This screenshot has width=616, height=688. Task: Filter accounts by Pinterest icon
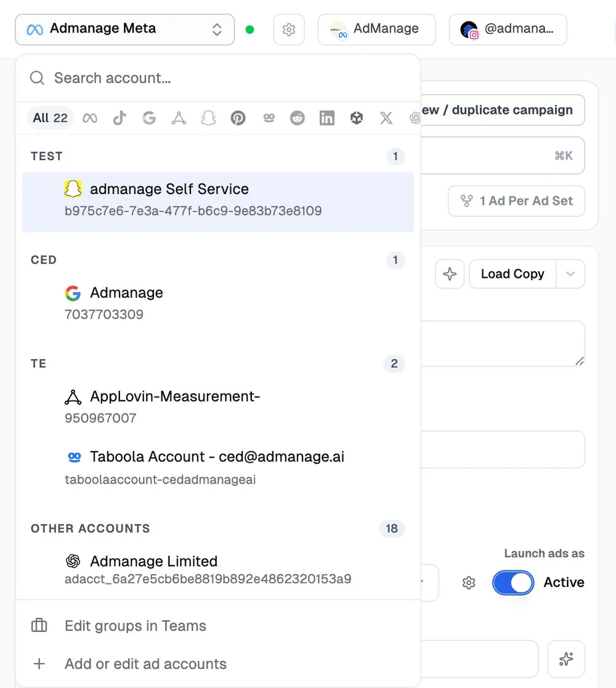pyautogui.click(x=238, y=118)
